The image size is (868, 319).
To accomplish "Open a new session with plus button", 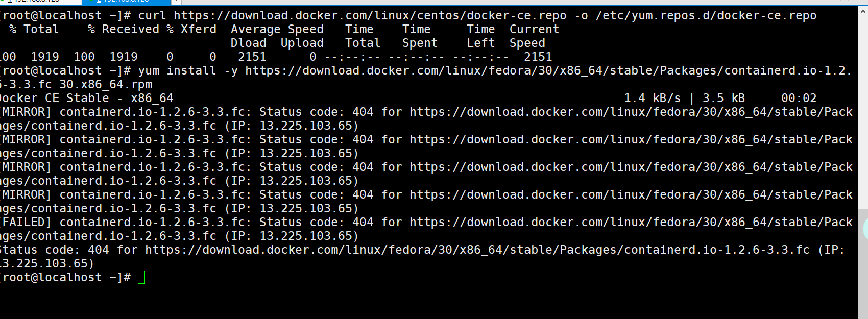I will point(176,2).
